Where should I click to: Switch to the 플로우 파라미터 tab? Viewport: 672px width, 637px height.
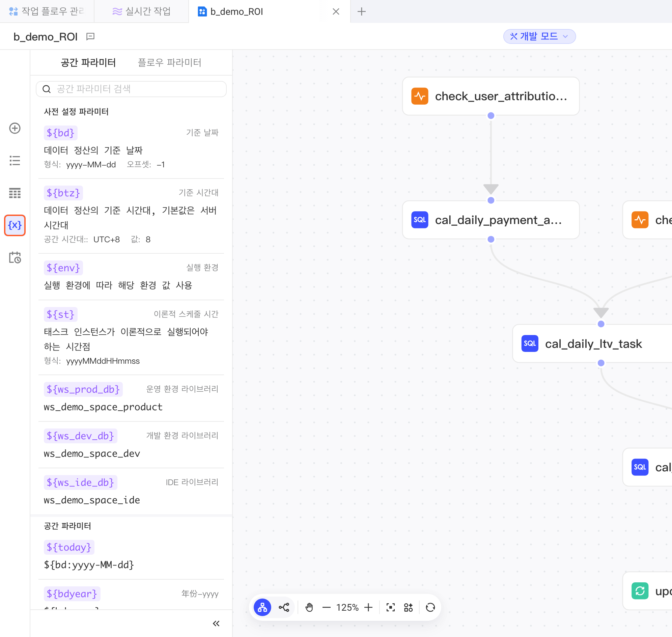click(x=169, y=62)
